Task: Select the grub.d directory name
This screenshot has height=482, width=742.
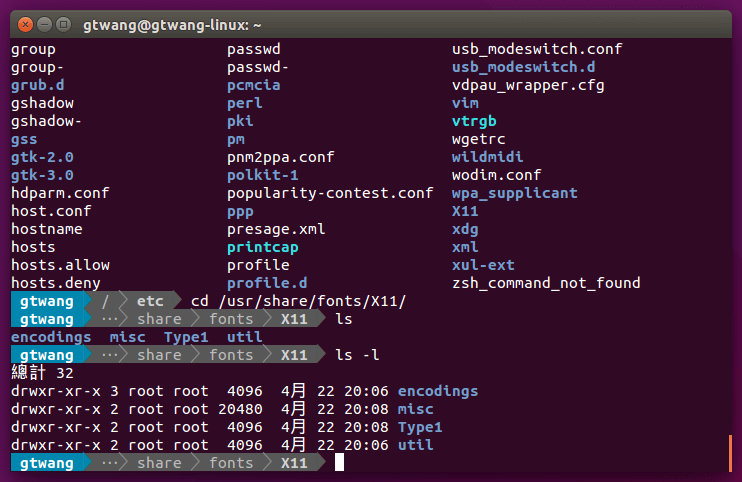Action: 37,85
